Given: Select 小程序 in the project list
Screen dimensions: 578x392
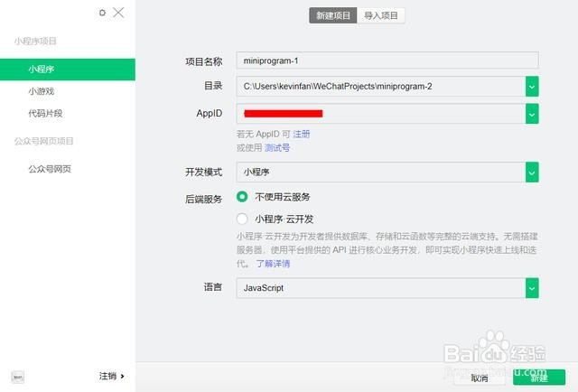Looking at the screenshot, I should coord(68,70).
